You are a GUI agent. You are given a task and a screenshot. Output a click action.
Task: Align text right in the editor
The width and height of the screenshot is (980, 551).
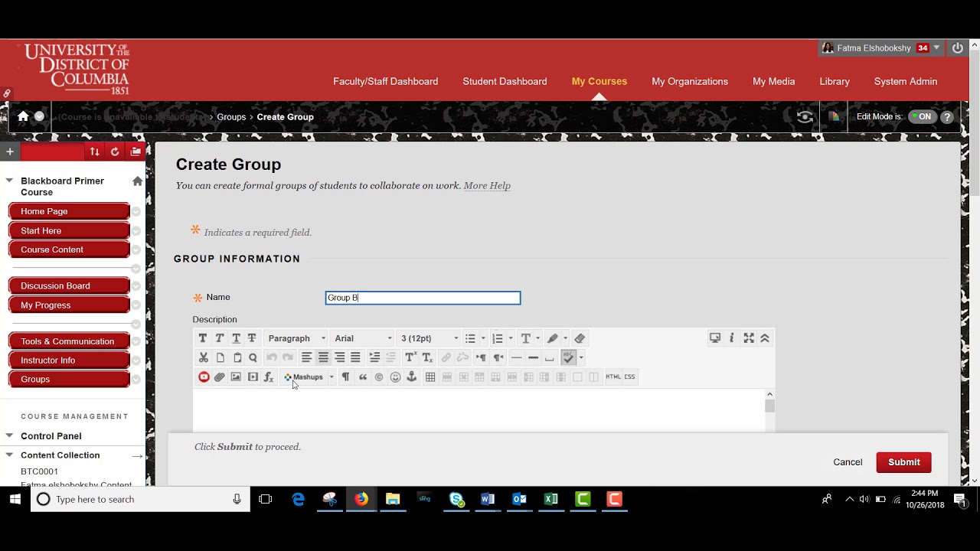tap(339, 357)
